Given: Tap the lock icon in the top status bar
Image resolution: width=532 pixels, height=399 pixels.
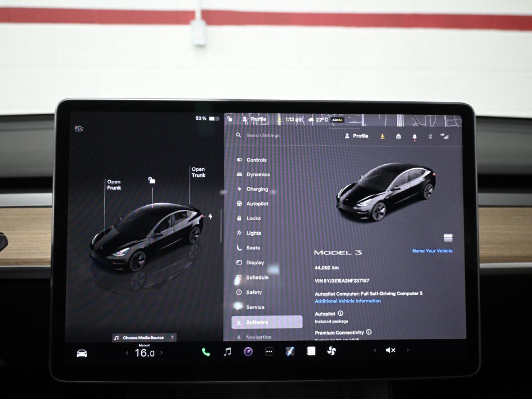Looking at the screenshot, I should click(230, 119).
